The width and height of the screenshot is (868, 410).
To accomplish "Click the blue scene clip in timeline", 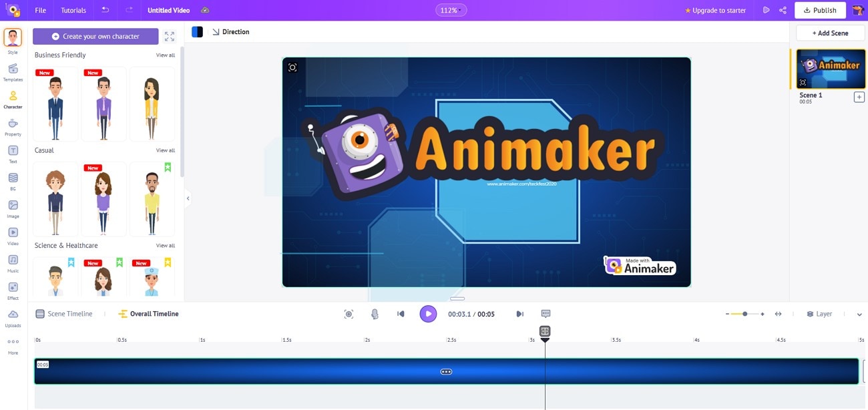I will coord(446,371).
